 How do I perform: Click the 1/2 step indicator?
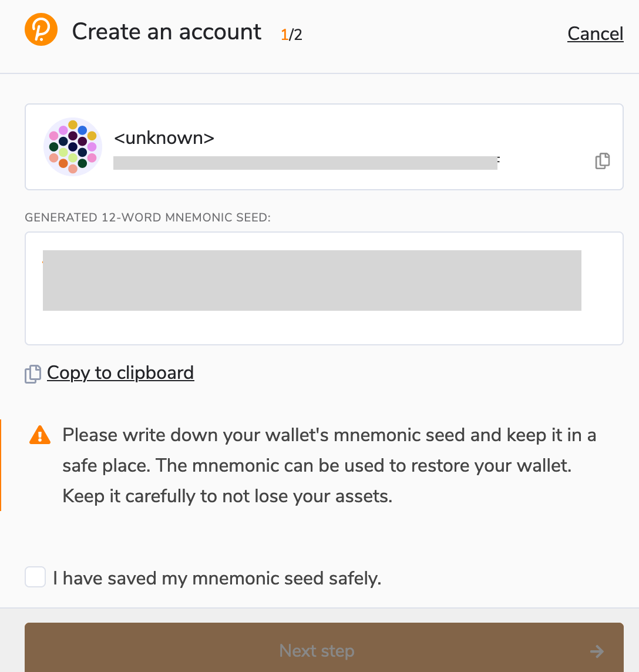click(x=291, y=35)
